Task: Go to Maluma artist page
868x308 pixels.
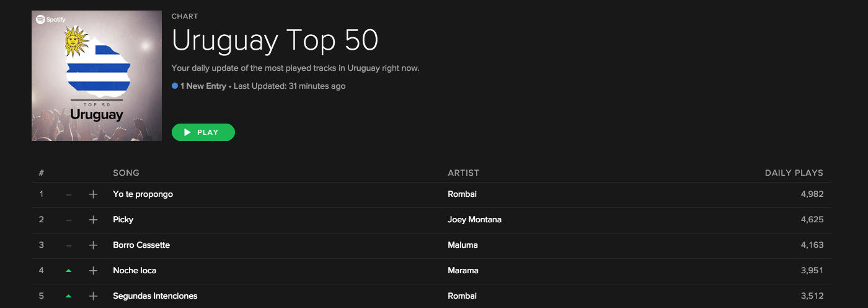Action: (463, 245)
